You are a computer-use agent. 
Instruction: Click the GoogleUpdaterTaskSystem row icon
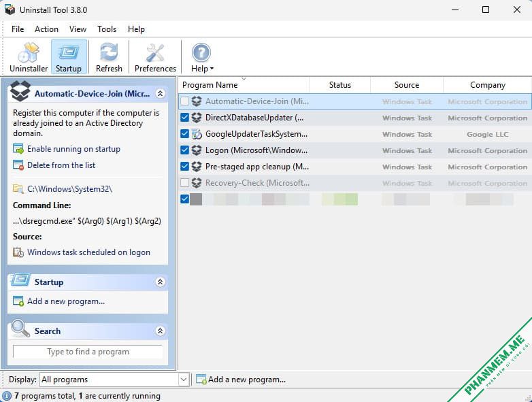coord(197,134)
